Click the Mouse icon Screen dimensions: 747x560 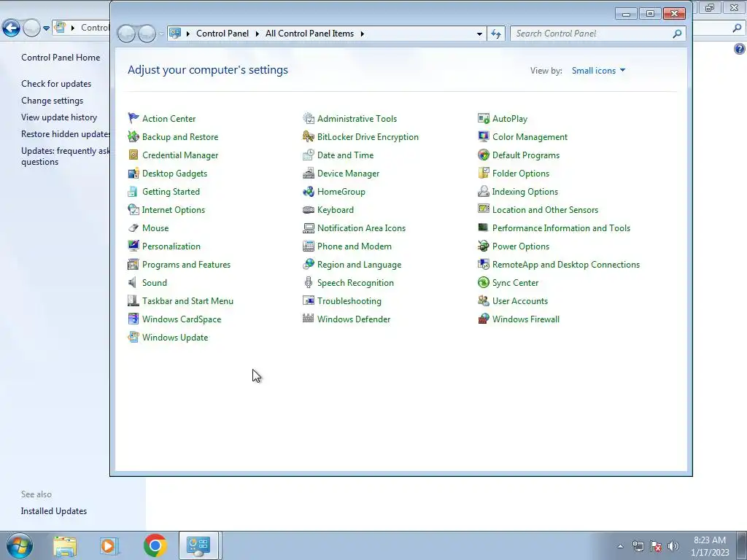(133, 228)
